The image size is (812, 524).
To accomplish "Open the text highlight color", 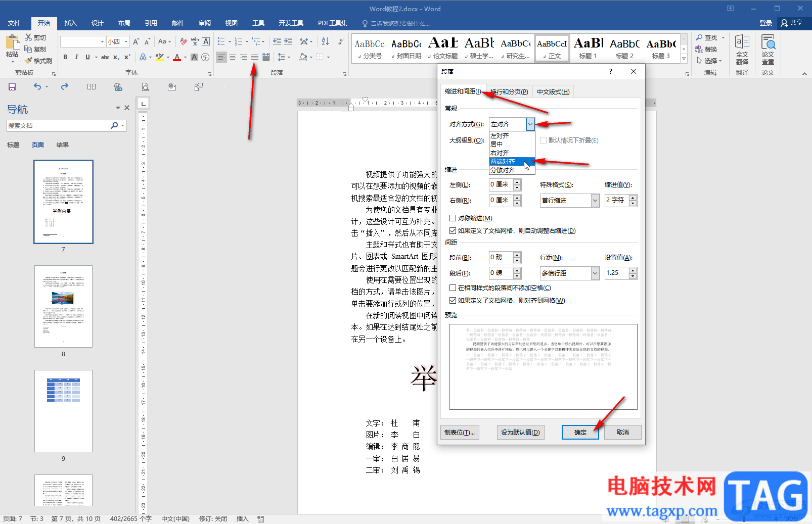I will [x=160, y=57].
